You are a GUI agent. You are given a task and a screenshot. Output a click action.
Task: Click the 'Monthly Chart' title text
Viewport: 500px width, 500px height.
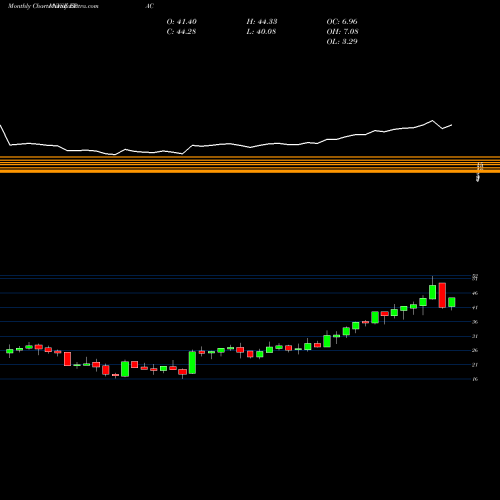click(x=28, y=6)
